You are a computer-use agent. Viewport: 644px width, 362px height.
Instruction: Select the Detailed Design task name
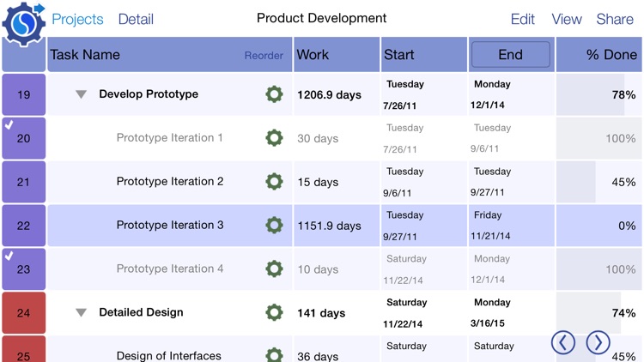tap(141, 312)
